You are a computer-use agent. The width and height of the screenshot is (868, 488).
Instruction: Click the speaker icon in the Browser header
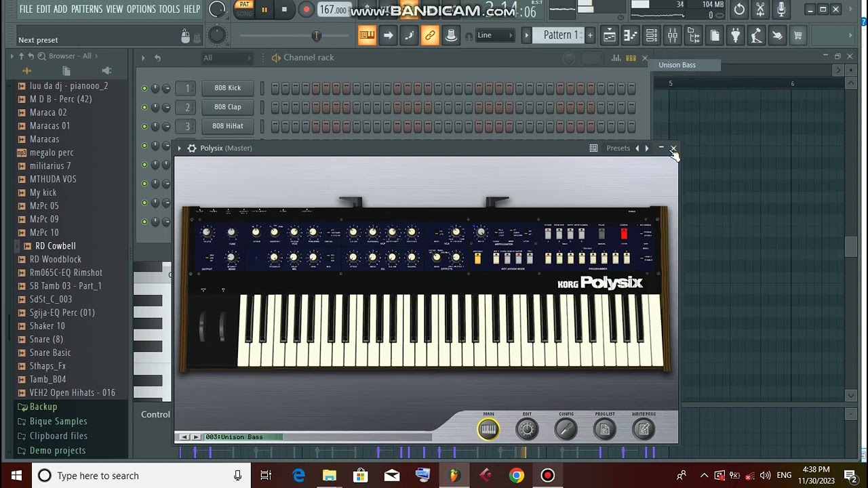pos(106,70)
